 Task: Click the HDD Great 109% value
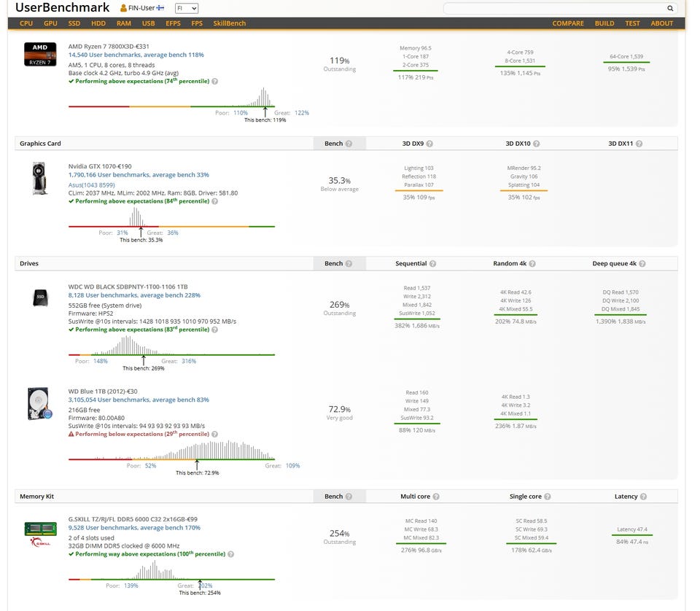293,466
